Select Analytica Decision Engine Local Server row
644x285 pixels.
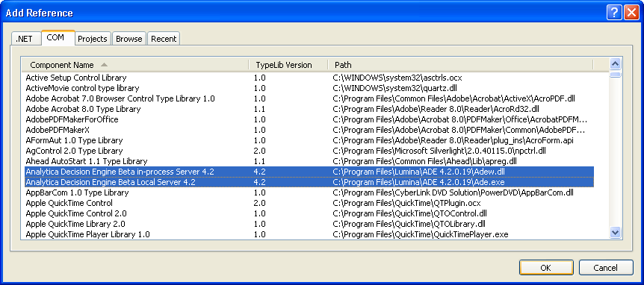click(x=309, y=182)
